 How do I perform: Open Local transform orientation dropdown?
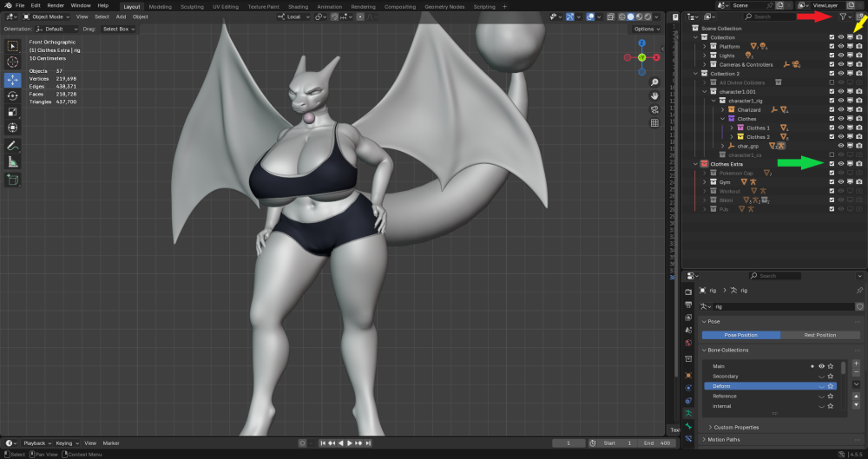(293, 17)
